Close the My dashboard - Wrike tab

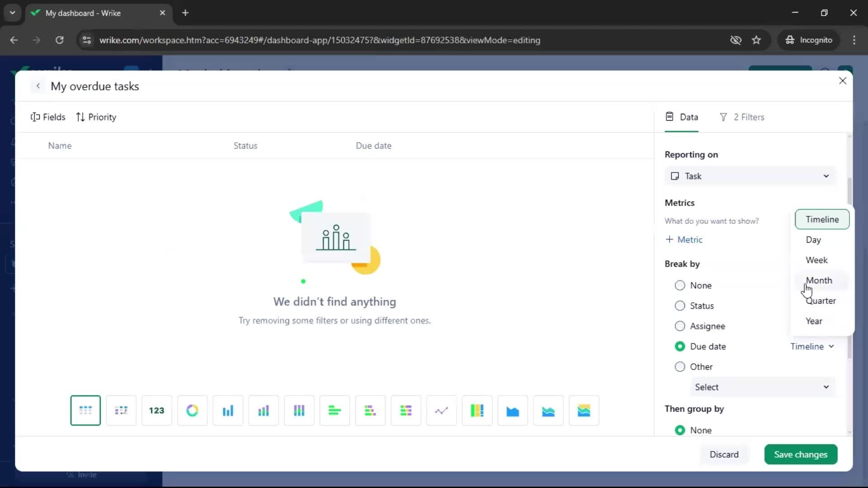[162, 13]
